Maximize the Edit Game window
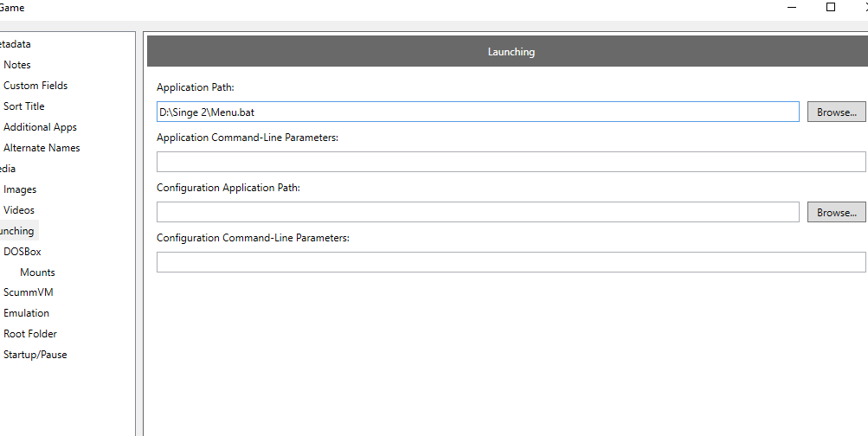Screen dimensions: 868x436 pyautogui.click(x=831, y=7)
